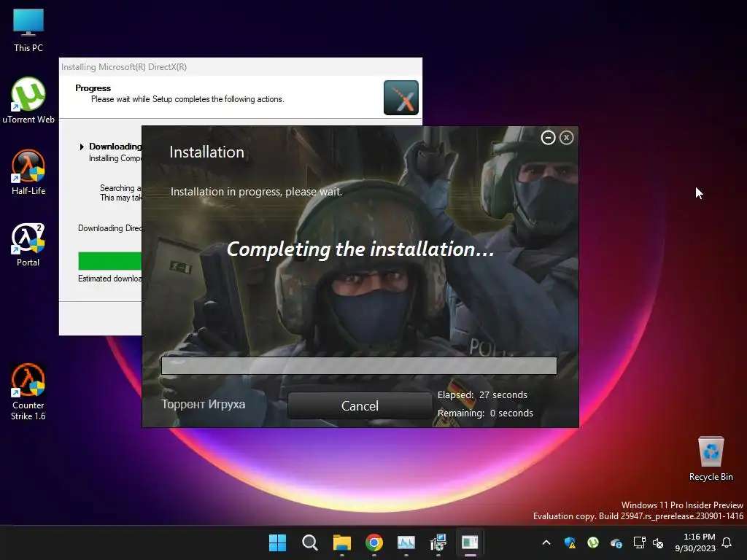Open the setup installer taskbar icon
The width and height of the screenshot is (747, 560).
(x=438, y=542)
